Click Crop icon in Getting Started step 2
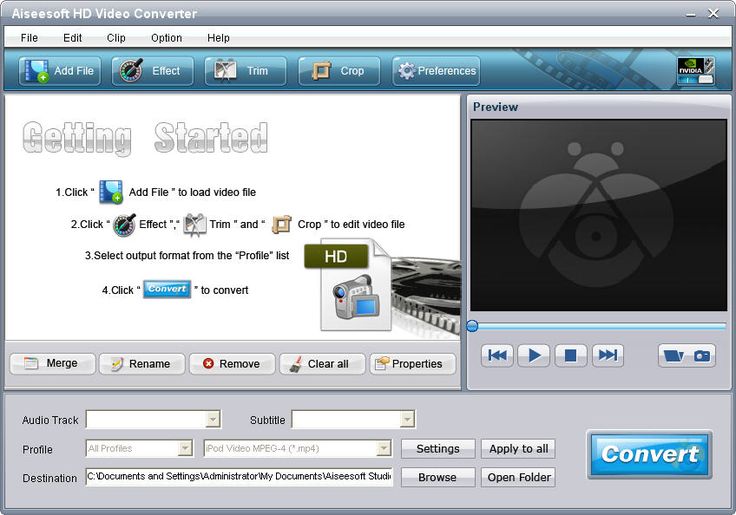Image resolution: width=736 pixels, height=515 pixels. point(282,224)
